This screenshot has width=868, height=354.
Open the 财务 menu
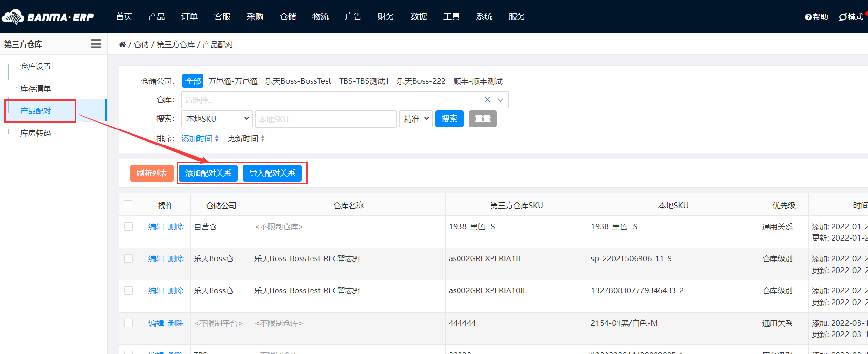386,16
